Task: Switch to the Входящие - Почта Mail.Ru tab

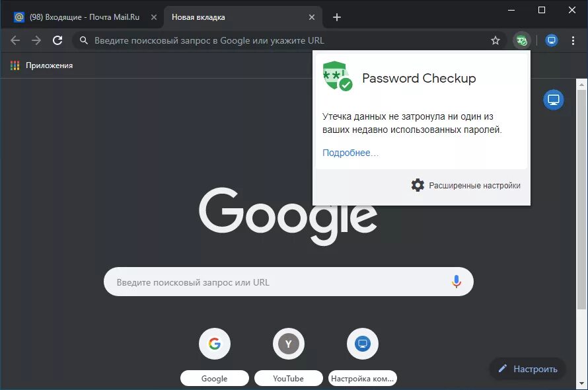Action: pyautogui.click(x=85, y=17)
